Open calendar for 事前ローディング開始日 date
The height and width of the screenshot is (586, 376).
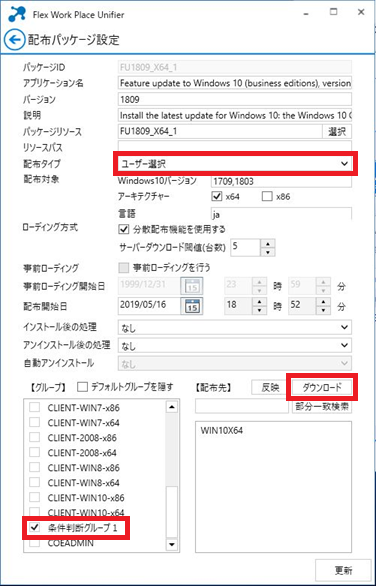click(x=191, y=286)
